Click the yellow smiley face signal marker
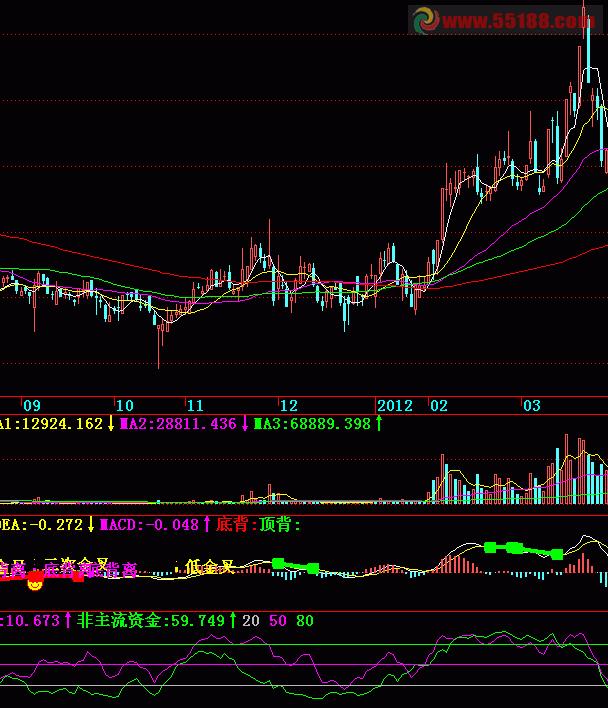The width and height of the screenshot is (608, 708). click(x=35, y=584)
